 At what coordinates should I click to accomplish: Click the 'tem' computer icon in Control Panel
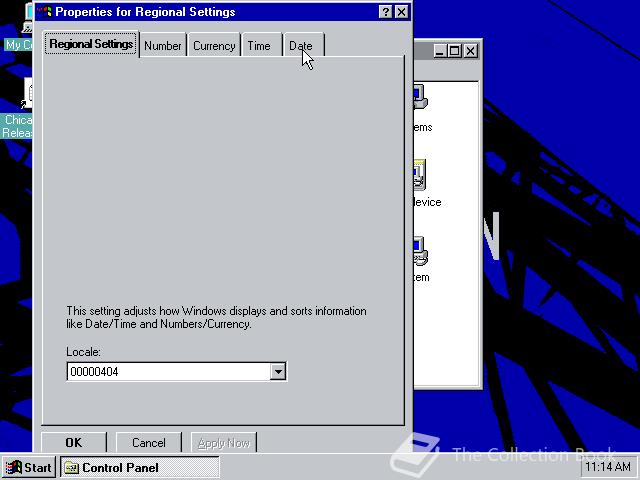point(420,251)
